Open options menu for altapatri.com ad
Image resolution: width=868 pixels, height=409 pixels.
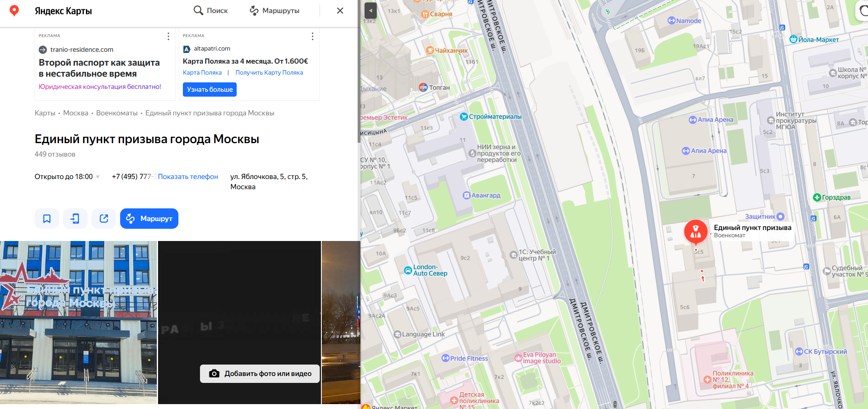(312, 36)
